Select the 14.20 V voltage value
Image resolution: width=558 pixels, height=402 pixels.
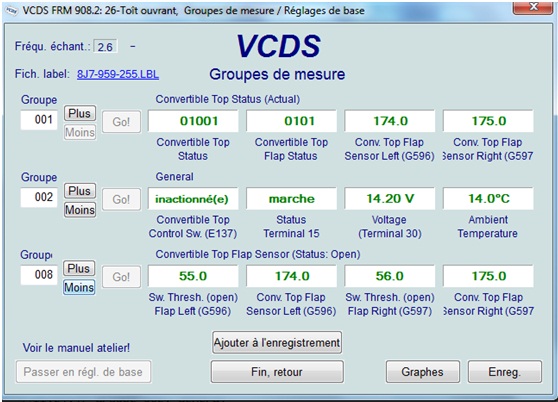390,199
